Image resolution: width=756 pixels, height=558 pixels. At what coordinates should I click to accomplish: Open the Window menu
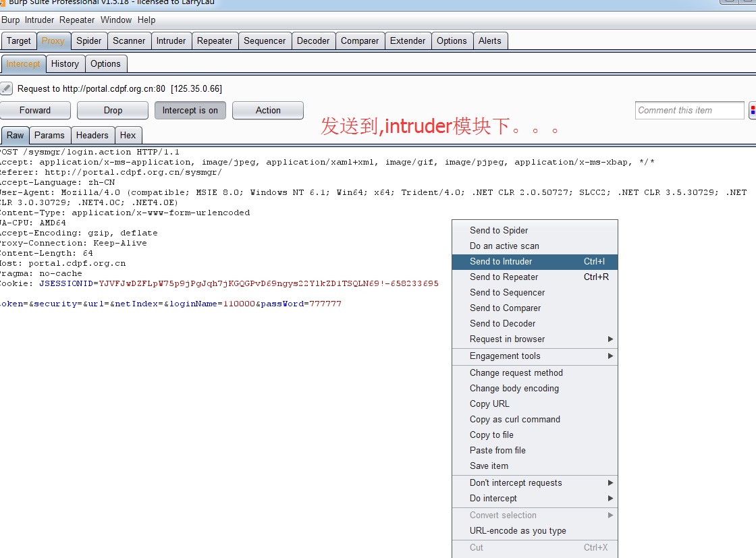pos(116,20)
